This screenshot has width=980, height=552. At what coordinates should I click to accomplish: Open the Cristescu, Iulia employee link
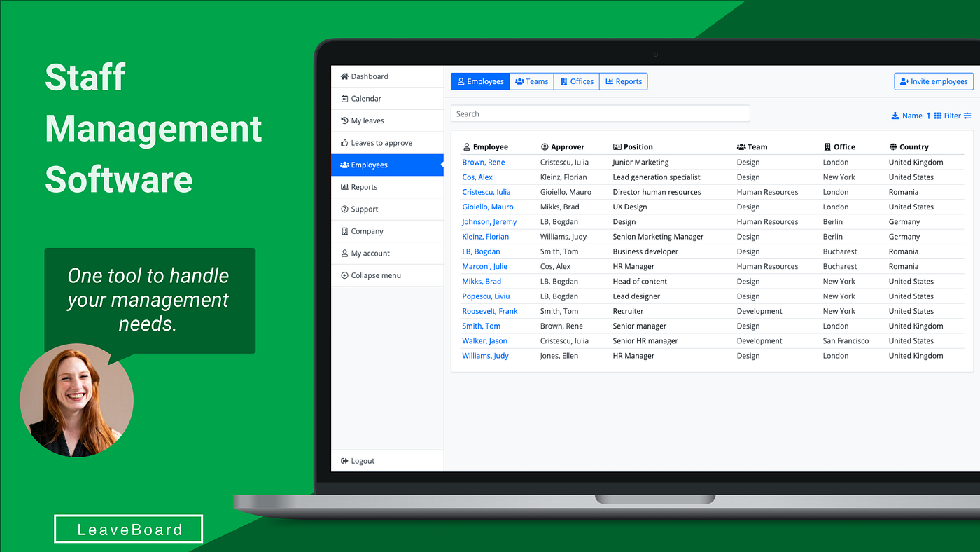[x=486, y=192]
